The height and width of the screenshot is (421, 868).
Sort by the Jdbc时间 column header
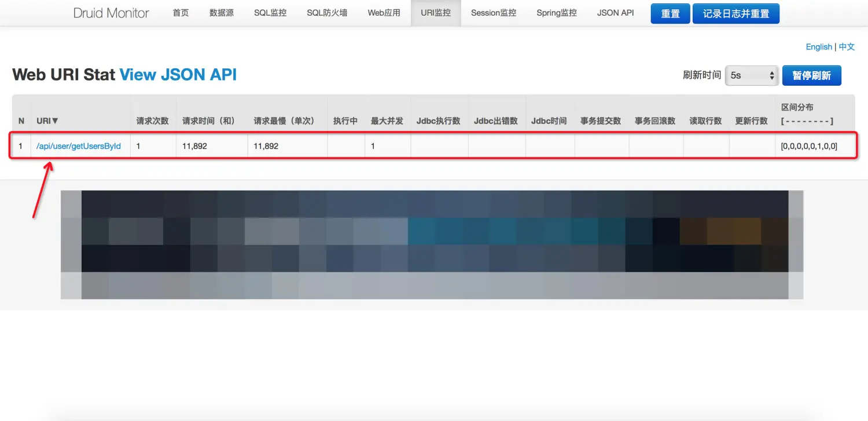pyautogui.click(x=549, y=121)
